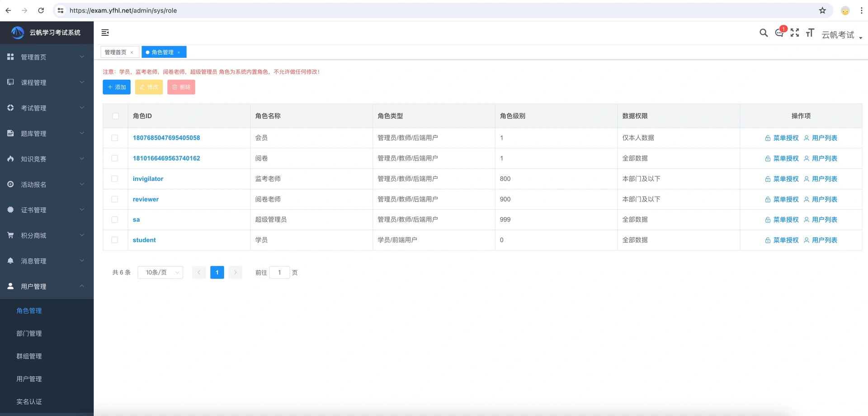Open role ID link 1807685047695405058
This screenshot has height=416, width=868.
click(166, 138)
